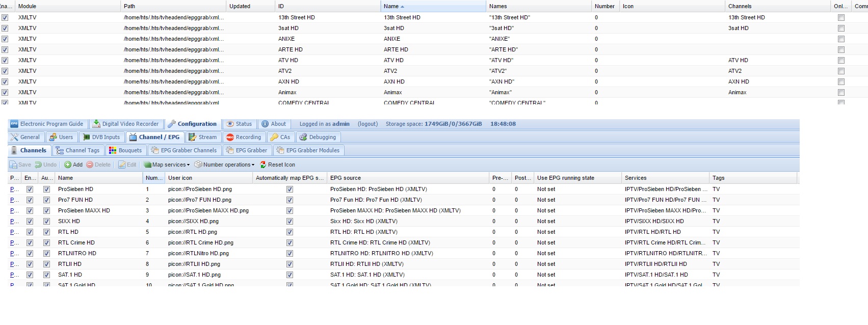Sort grabber table by Module column
This screenshot has height=325, width=868.
point(68,6)
